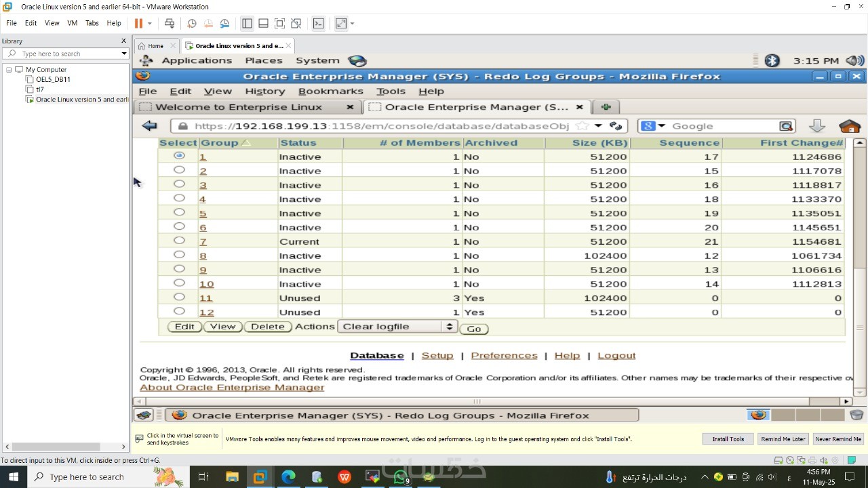The image size is (868, 488).
Task: Open Windows File Explorer from the taskbar
Action: pos(232,477)
